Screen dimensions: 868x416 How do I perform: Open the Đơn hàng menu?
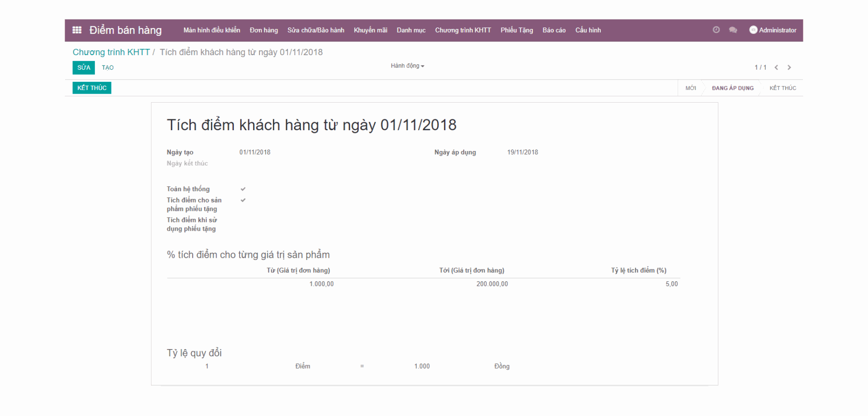264,30
